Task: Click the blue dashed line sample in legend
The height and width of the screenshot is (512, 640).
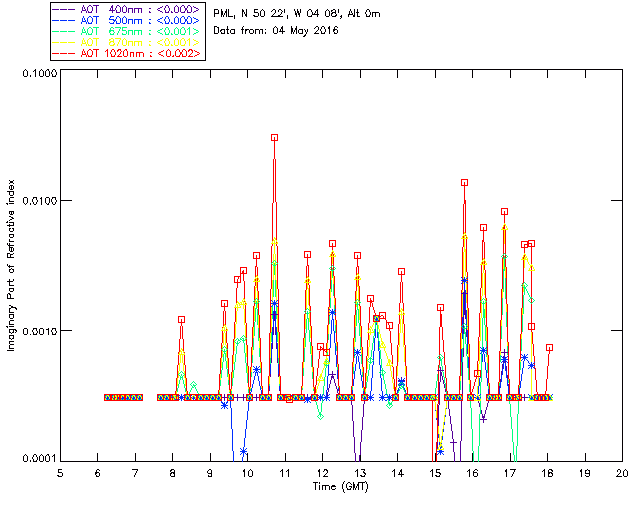Action: [64, 21]
